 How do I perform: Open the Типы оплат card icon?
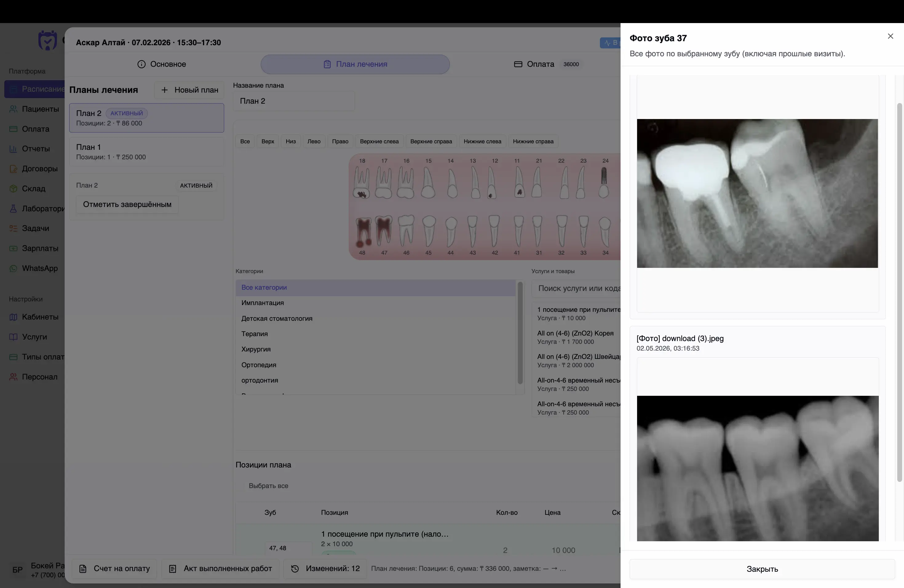pos(13,357)
